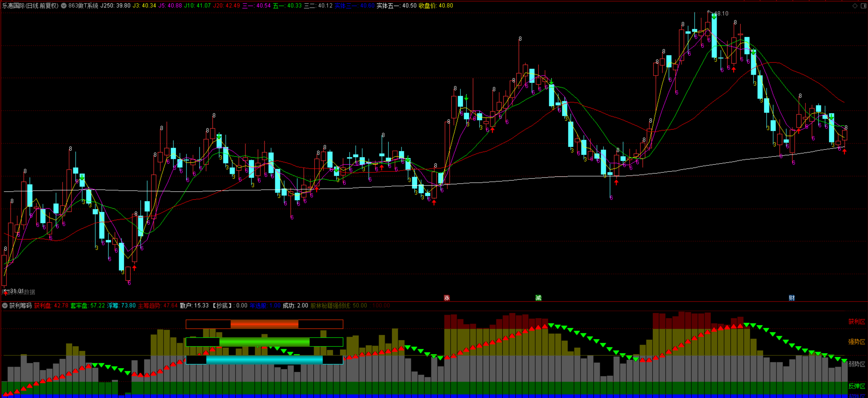This screenshot has width=868, height=398.
Task: Open the 863做T系统 indicator dropdown arrow
Action: pos(63,5)
